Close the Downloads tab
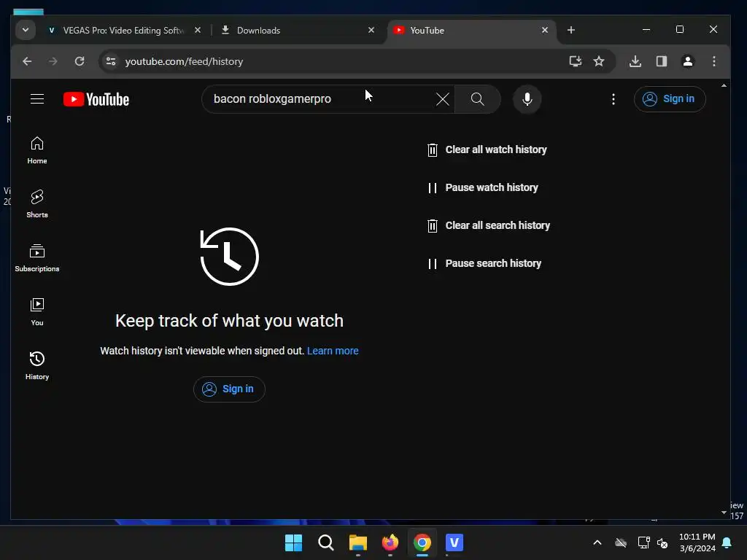 (x=371, y=30)
